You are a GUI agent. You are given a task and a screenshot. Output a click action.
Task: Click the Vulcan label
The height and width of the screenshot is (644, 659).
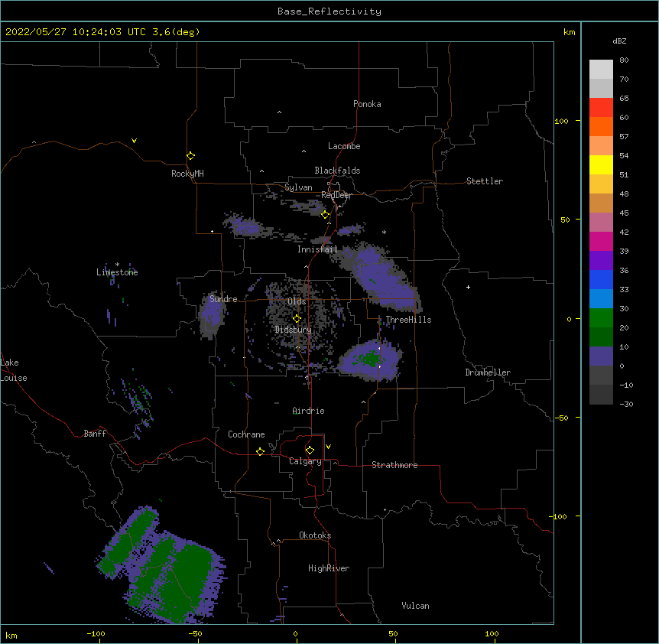coord(415,606)
